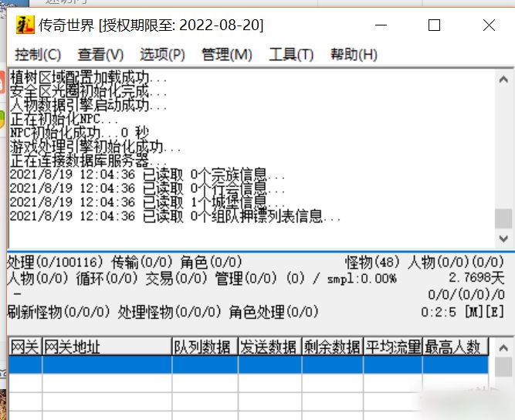Click the 处理怪物(0/0/0) status text
This screenshot has width=515, height=420.
[x=169, y=312]
